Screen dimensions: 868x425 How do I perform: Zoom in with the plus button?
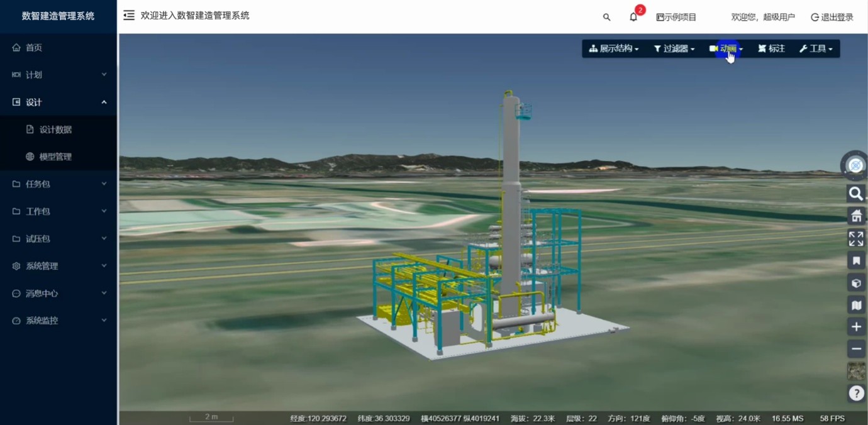tap(856, 327)
